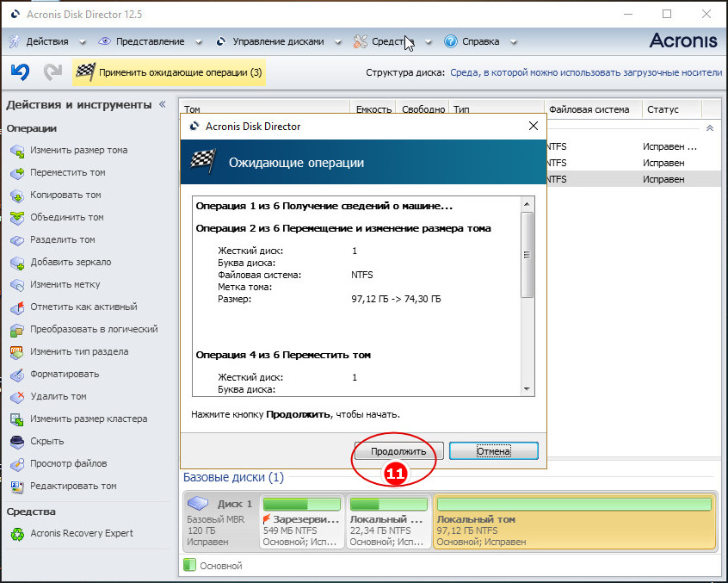Click the Просмотр файлов icon

[17, 463]
